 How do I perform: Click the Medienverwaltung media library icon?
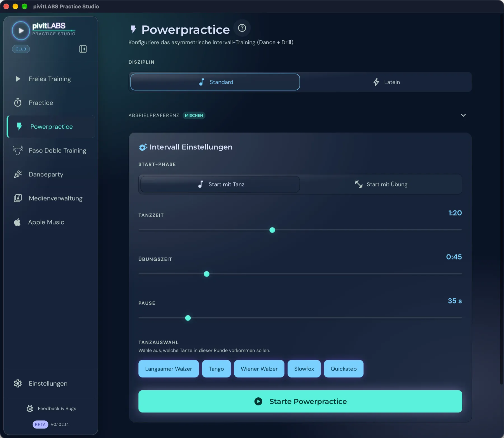18,198
